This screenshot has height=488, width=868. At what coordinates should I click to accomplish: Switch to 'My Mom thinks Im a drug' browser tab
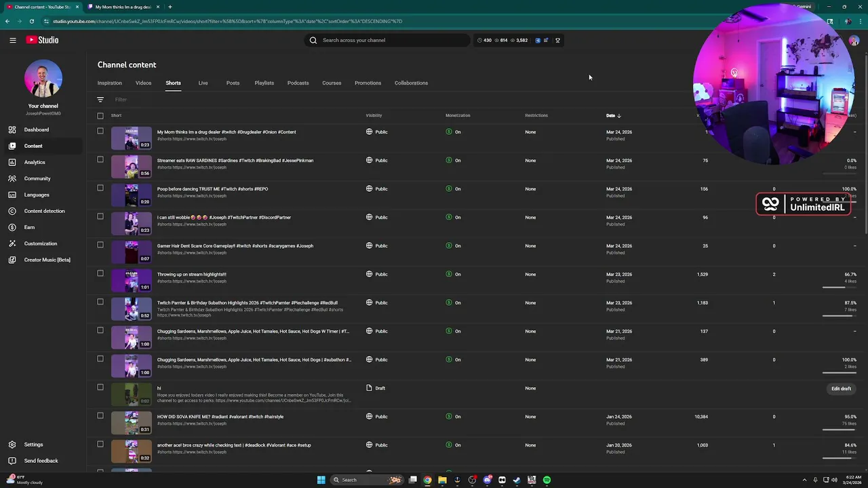pos(123,7)
